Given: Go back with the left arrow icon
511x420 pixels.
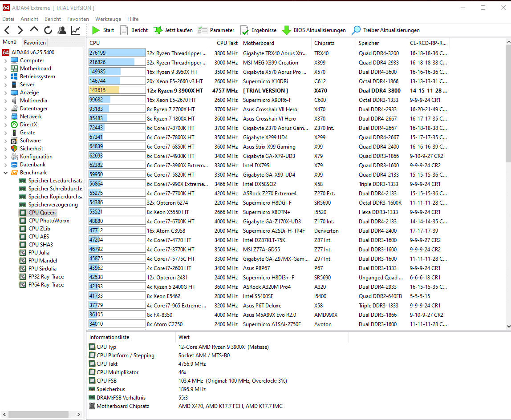Looking at the screenshot, I should click(x=7, y=30).
